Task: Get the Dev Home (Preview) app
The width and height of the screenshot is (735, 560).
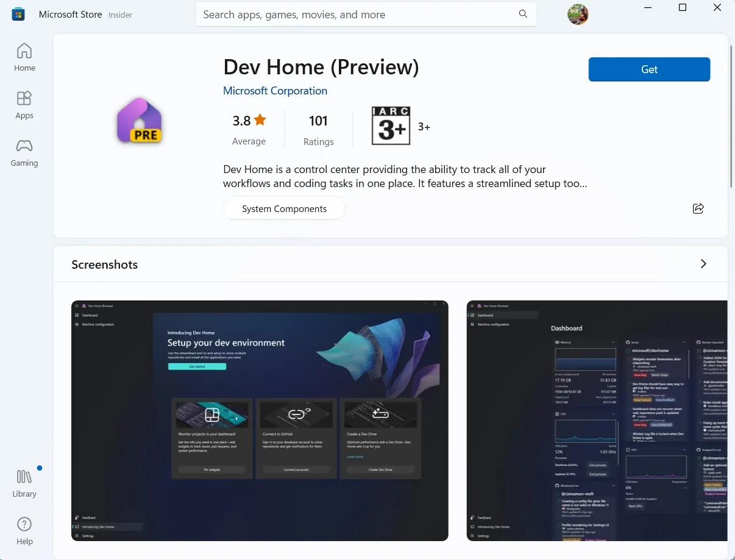Action: (649, 69)
